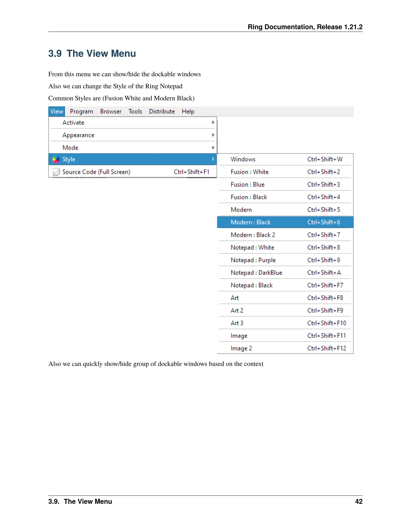The width and height of the screenshot is (411, 532).
Task: Choose the Image 2 style entry
Action: [241, 348]
